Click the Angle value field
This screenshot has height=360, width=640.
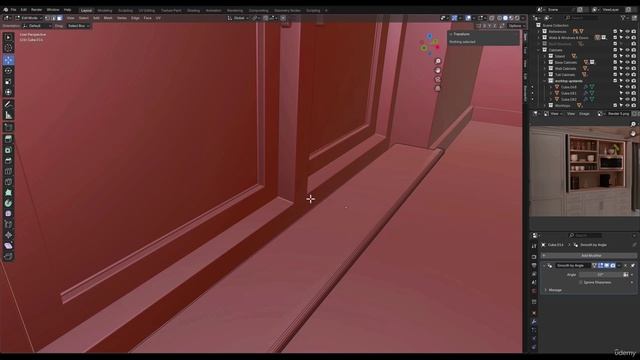(x=601, y=275)
